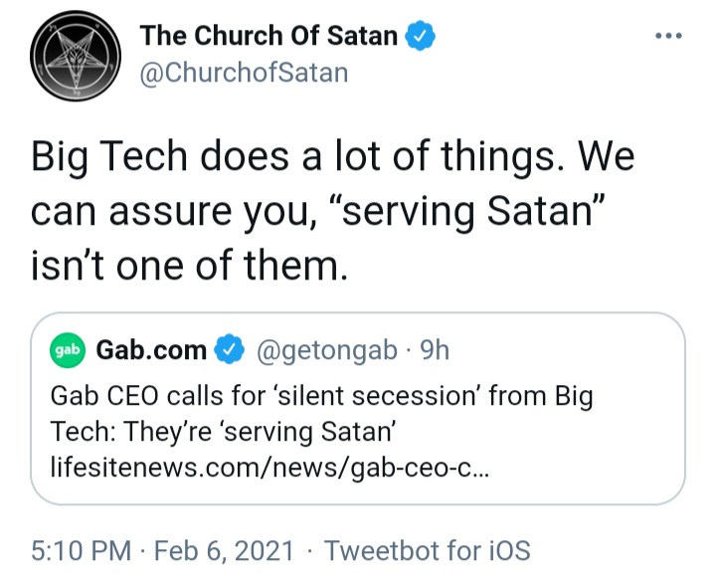
Task: Open the @getongab handle in quoted tweet
Action: pyautogui.click(x=327, y=351)
